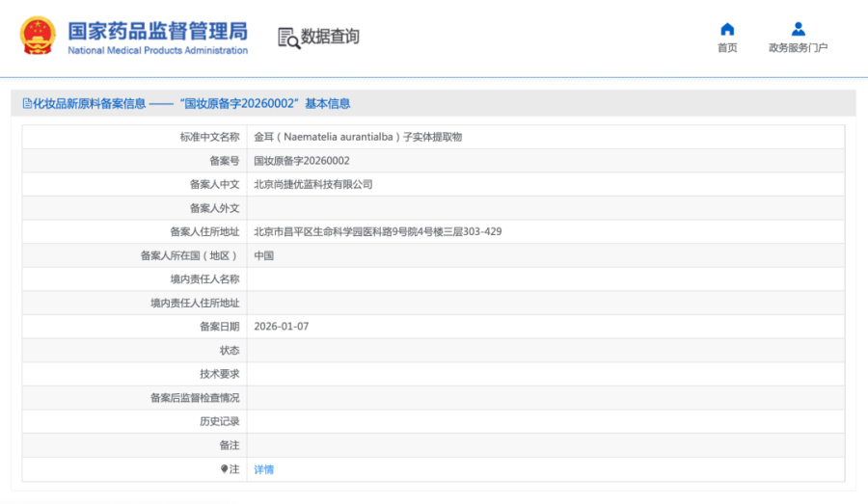Click the document icon before 化妆品新原料备案信息

[x=27, y=103]
